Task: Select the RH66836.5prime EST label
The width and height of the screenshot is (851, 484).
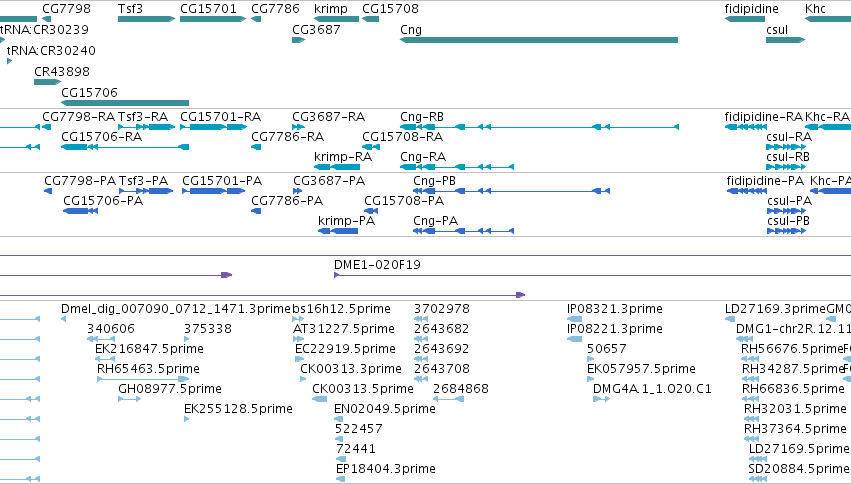Action: tap(793, 389)
